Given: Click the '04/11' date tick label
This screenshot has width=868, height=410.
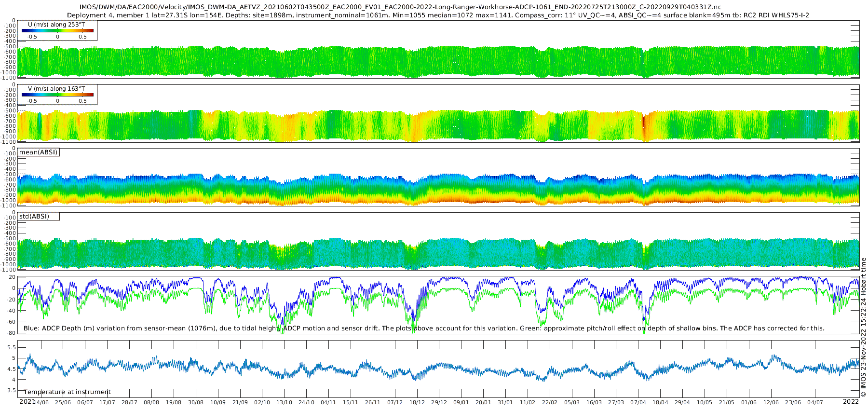Looking at the screenshot, I should click(x=328, y=402).
